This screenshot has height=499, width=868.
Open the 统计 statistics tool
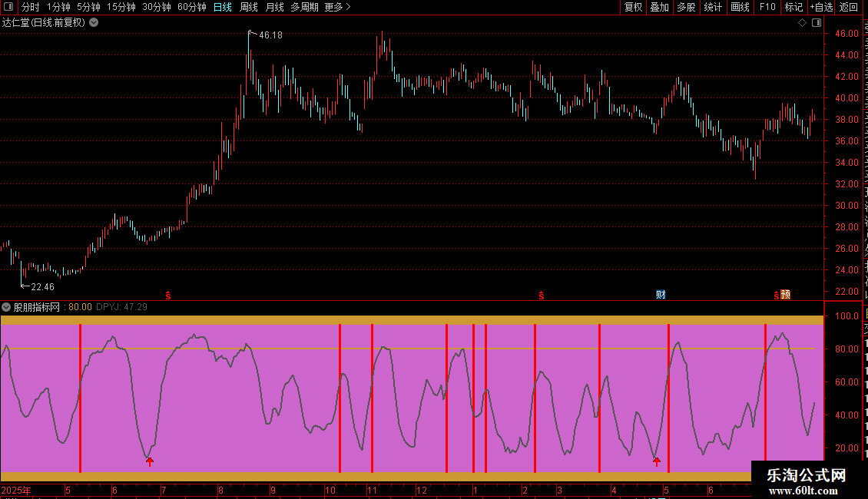(713, 7)
